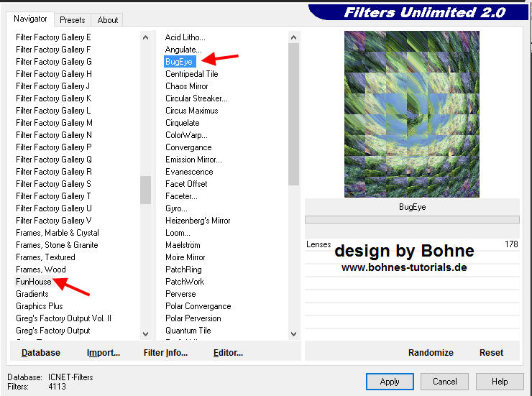Image resolution: width=532 pixels, height=396 pixels.
Task: Adjust the Lenses slider
Action: 412,244
